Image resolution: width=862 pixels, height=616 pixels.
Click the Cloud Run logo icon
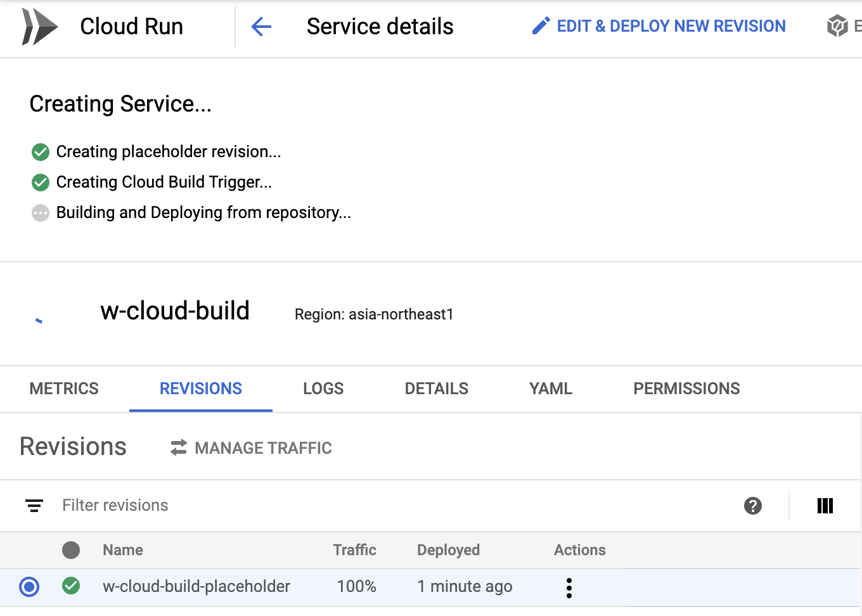tap(39, 27)
